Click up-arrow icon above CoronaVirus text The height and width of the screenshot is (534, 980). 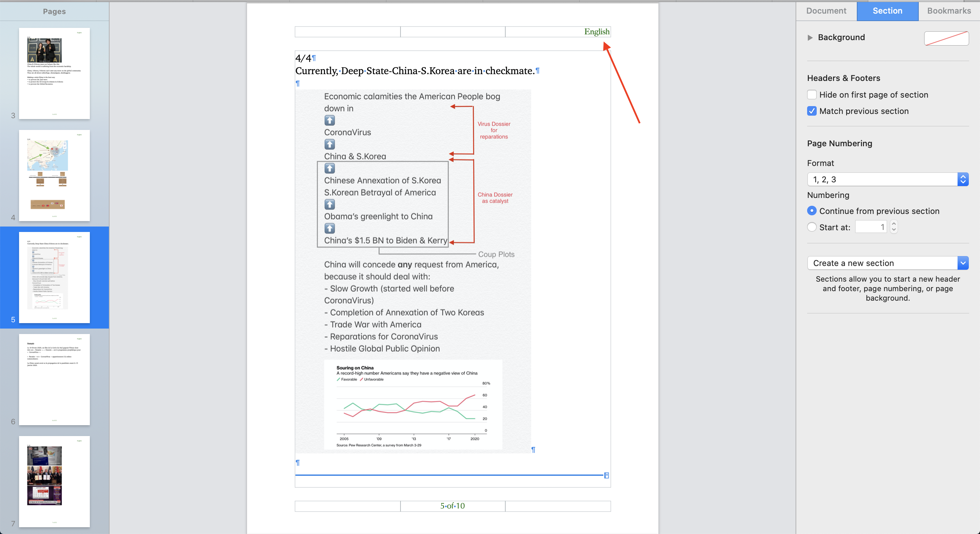click(x=329, y=120)
